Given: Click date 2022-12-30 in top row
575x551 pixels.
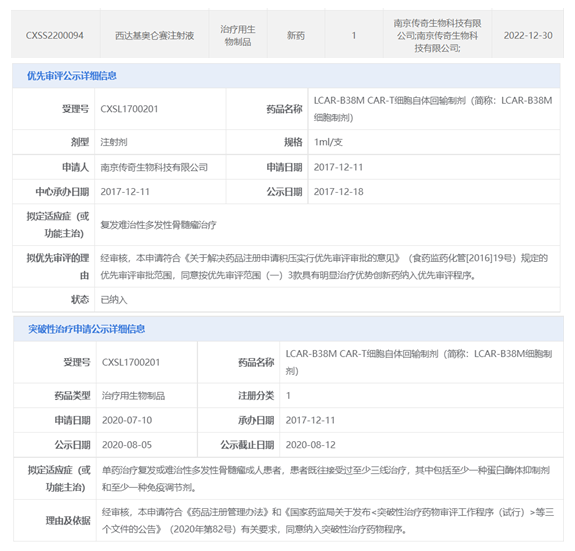Looking at the screenshot, I should pyautogui.click(x=528, y=36).
